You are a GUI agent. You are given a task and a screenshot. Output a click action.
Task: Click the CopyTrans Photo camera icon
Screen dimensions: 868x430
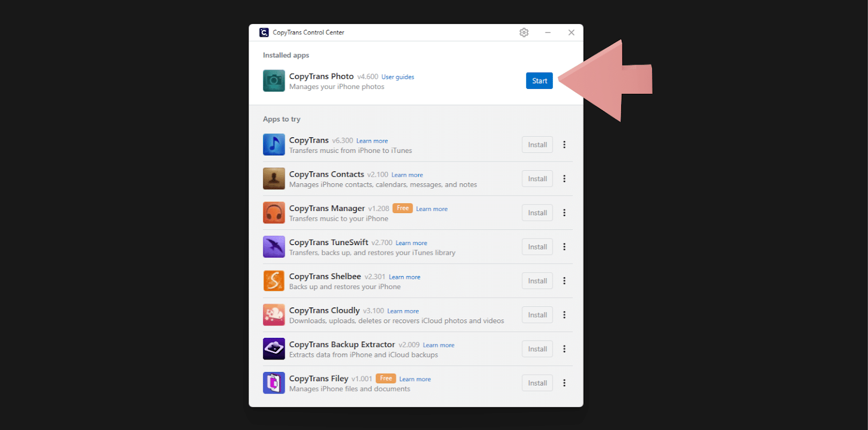(274, 81)
